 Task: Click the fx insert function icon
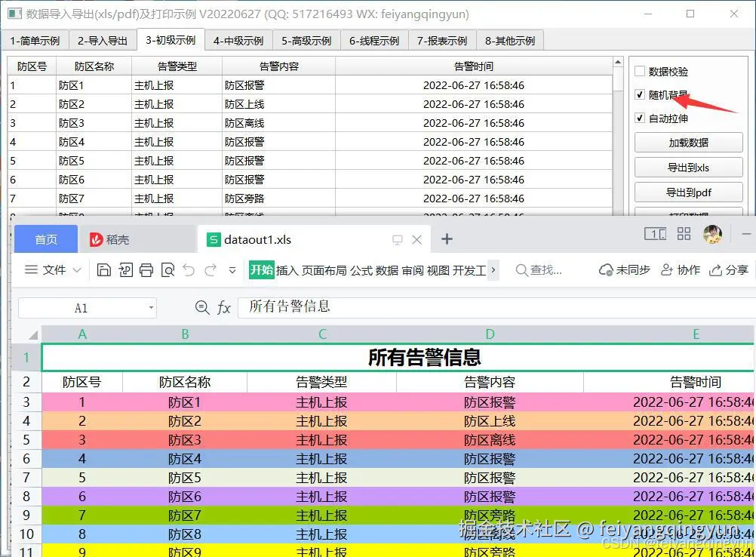[224, 307]
